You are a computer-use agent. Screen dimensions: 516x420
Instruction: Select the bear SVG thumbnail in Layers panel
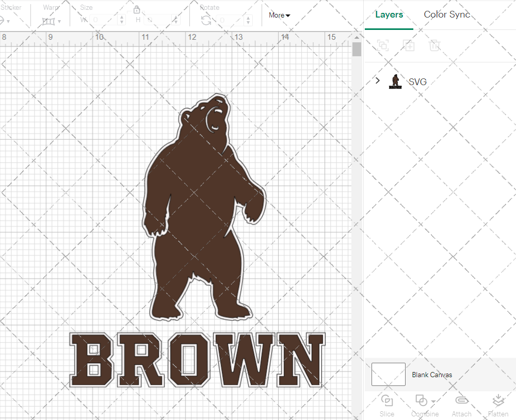pos(395,80)
